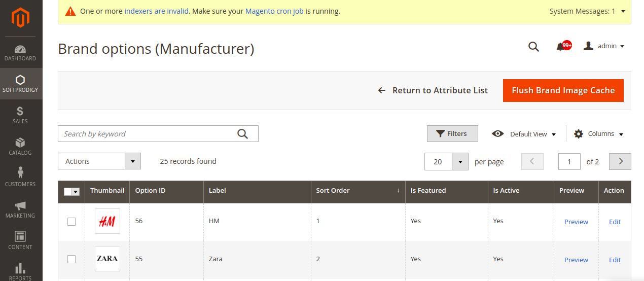Click the global search magnifier icon

(x=533, y=47)
